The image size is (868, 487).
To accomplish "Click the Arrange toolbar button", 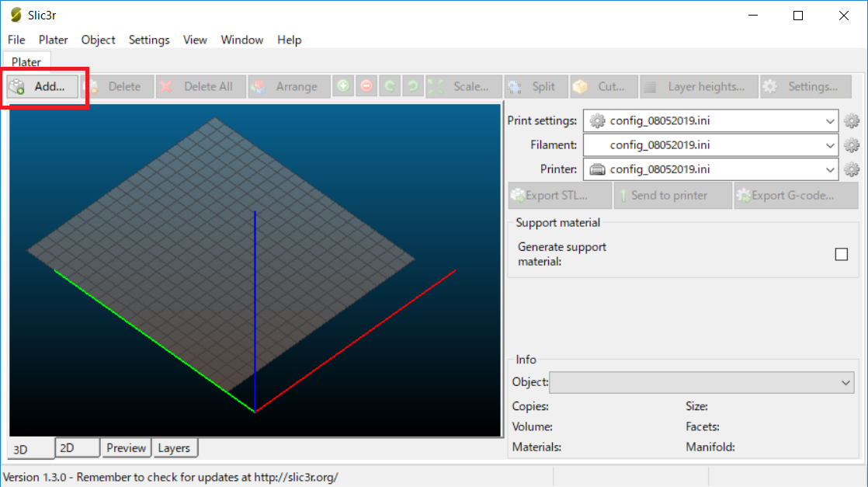I will pyautogui.click(x=289, y=86).
